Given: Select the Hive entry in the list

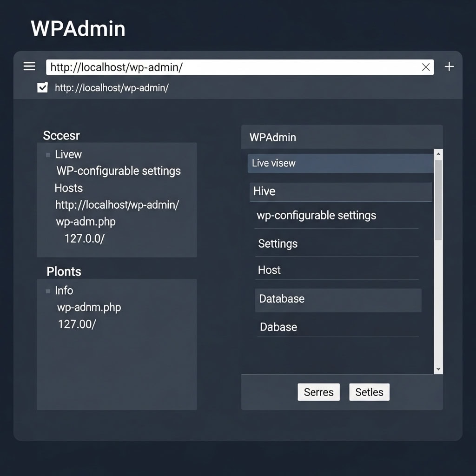Looking at the screenshot, I should click(340, 192).
